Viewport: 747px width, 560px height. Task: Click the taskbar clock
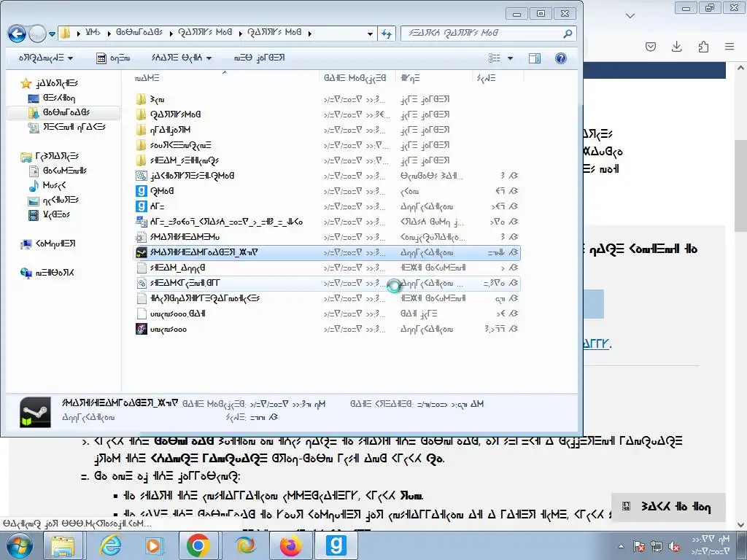click(x=710, y=545)
